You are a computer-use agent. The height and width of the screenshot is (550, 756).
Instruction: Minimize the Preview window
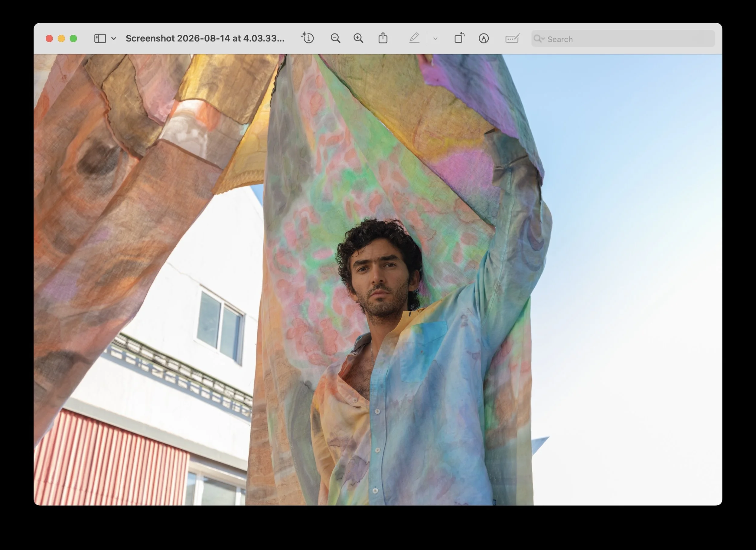tap(61, 39)
